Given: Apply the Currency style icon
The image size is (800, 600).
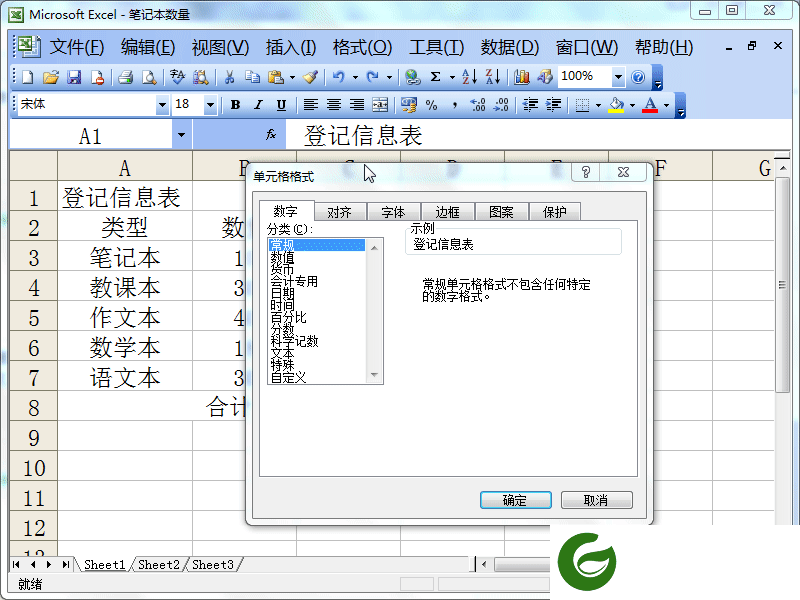Looking at the screenshot, I should click(x=408, y=105).
